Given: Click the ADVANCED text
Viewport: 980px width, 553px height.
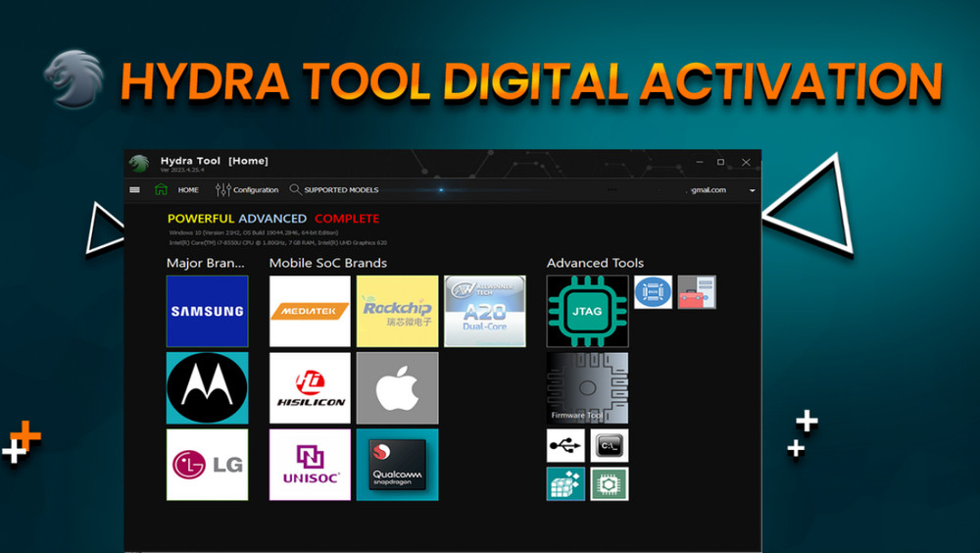Looking at the screenshot, I should (272, 219).
